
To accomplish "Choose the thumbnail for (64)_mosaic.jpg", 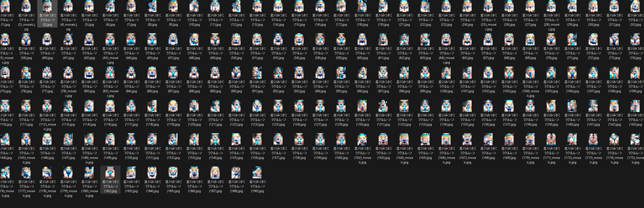I will (x=446, y=39).
